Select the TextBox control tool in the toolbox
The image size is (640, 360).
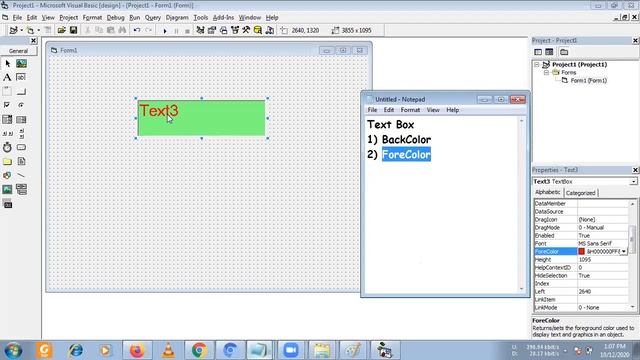point(21,78)
